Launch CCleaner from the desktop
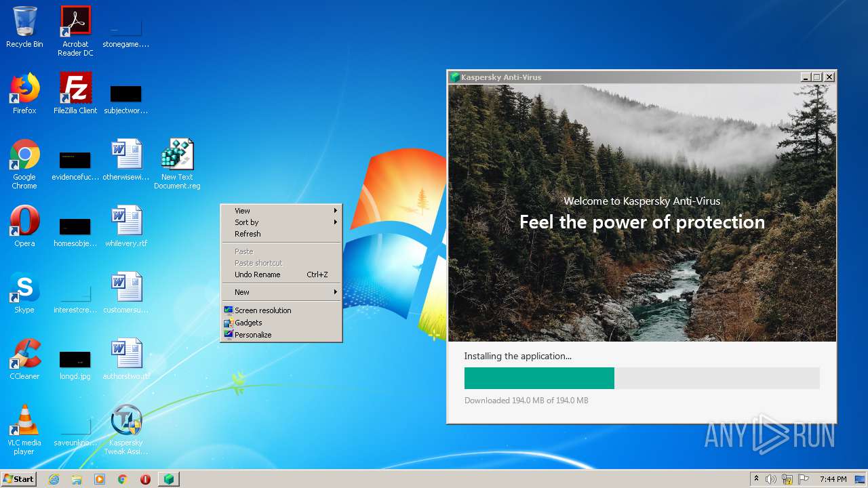 pos(24,359)
